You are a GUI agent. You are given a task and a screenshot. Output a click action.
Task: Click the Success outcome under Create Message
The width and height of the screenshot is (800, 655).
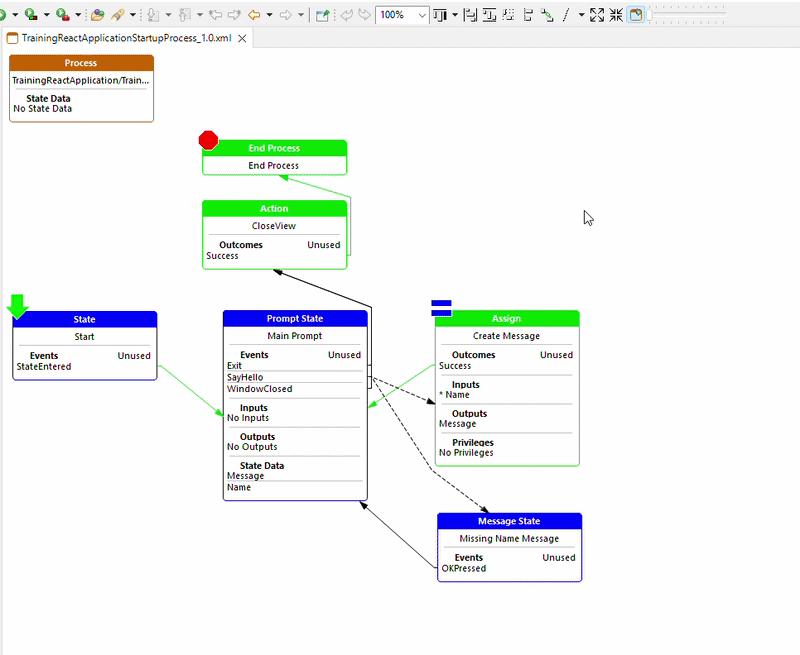pyautogui.click(x=455, y=366)
